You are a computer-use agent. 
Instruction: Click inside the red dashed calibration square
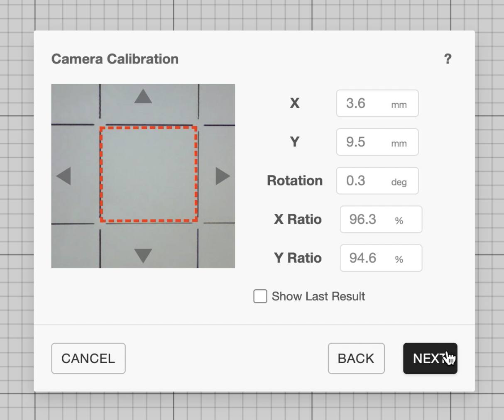(149, 174)
